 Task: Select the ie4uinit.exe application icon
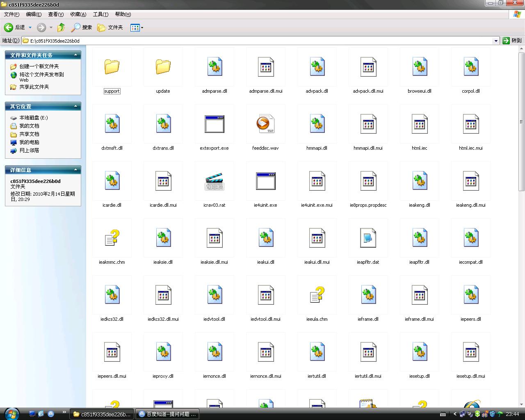pyautogui.click(x=265, y=181)
